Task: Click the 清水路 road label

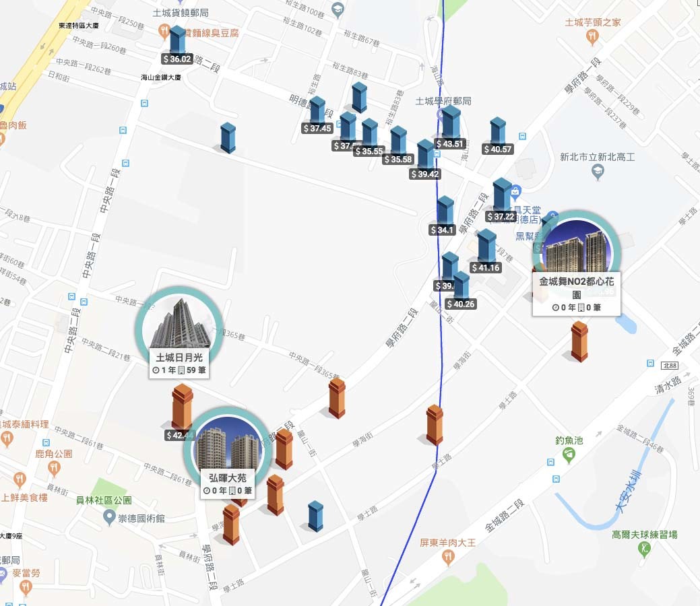Action: (x=668, y=384)
